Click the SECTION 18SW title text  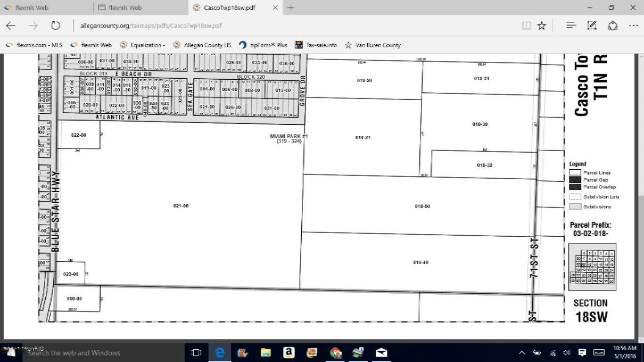591,310
